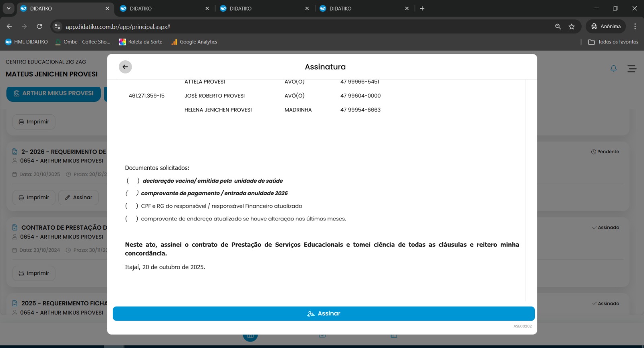Click the name JOSÉ ROBERTO PROVESI

tap(215, 96)
